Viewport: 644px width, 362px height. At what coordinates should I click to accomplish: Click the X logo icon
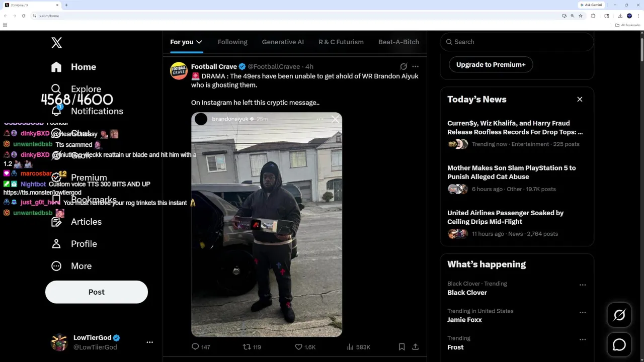click(56, 43)
